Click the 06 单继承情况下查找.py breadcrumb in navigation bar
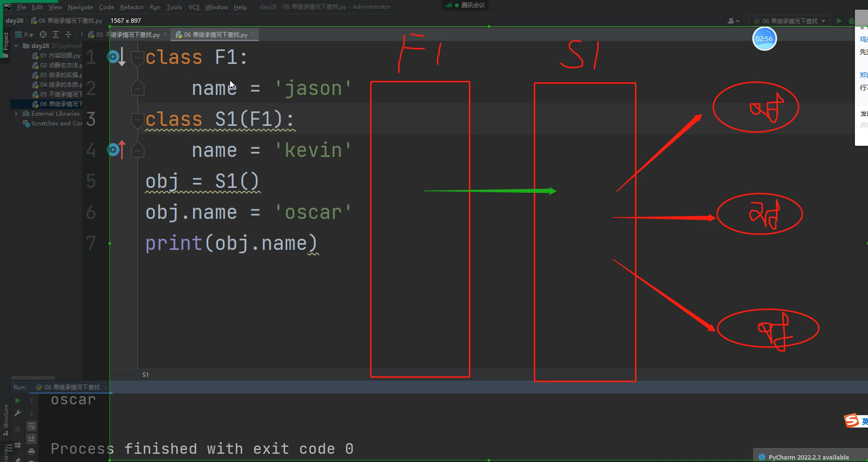 click(x=67, y=21)
